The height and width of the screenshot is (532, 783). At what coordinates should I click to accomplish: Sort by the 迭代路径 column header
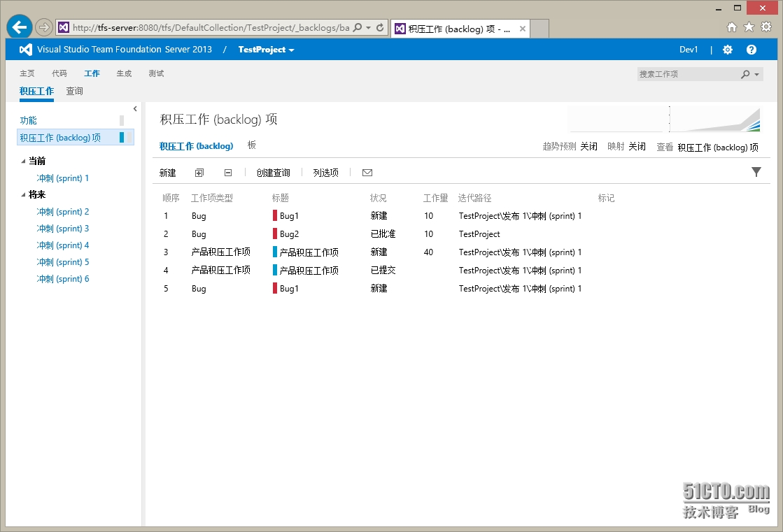click(474, 198)
